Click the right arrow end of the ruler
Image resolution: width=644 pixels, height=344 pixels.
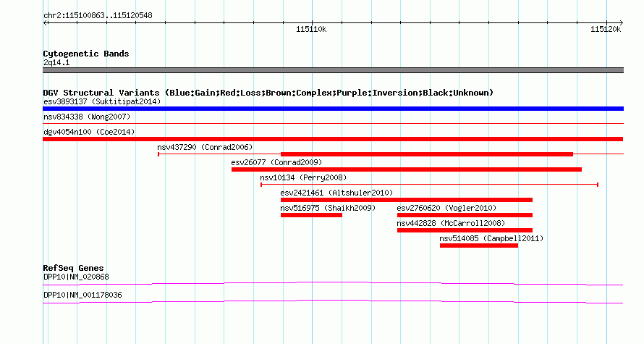(x=621, y=23)
